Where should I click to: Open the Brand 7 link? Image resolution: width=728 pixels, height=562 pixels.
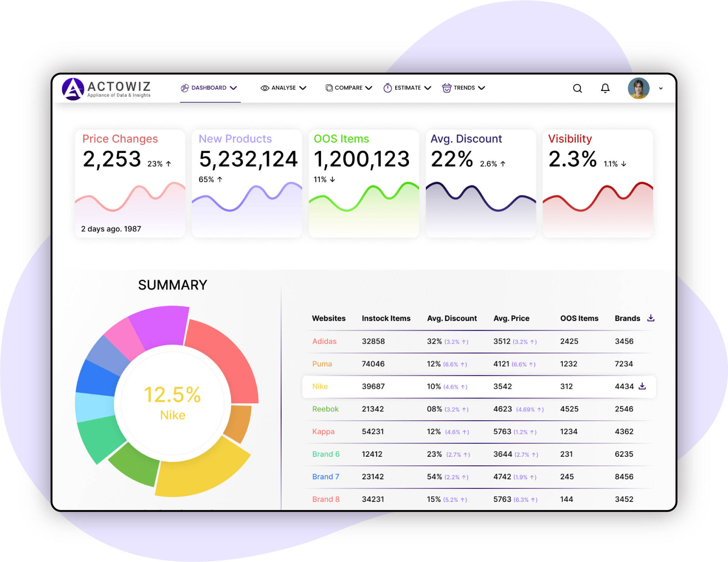point(326,477)
